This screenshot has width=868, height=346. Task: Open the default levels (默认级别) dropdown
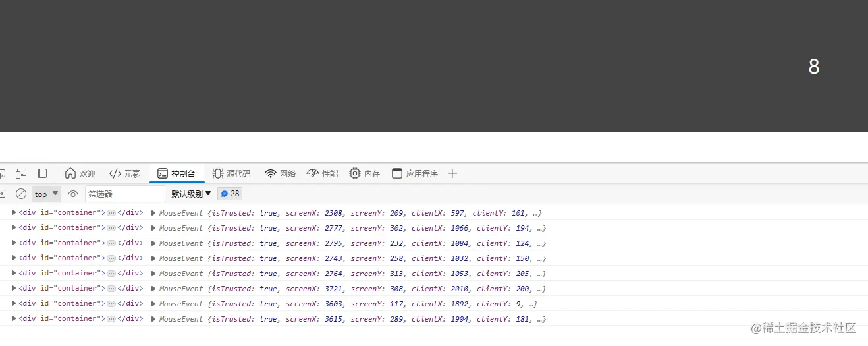click(x=192, y=194)
